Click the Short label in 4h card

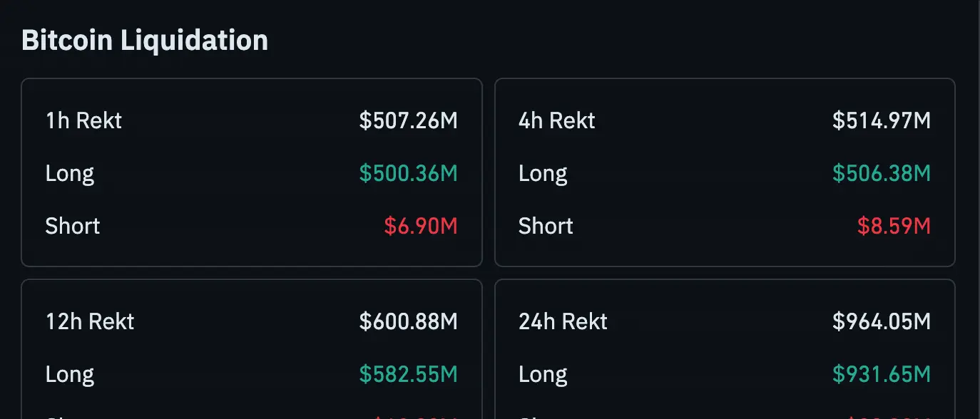[546, 227]
